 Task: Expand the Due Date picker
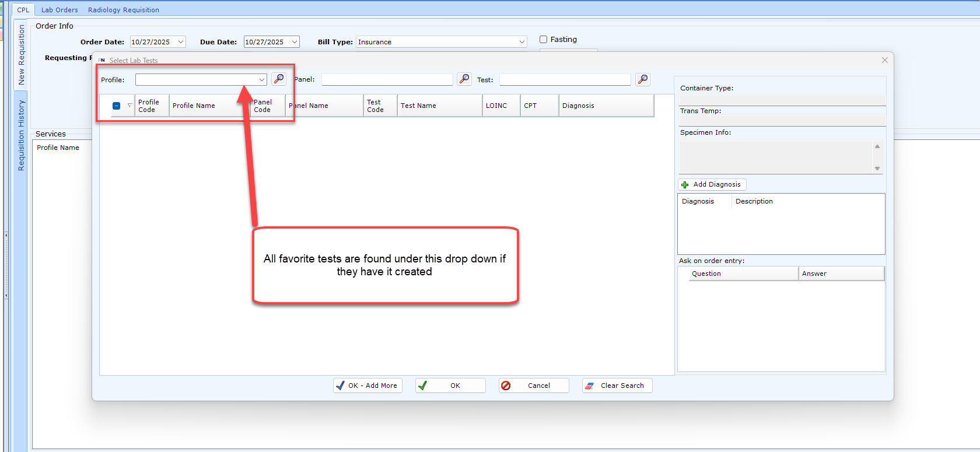pos(295,42)
